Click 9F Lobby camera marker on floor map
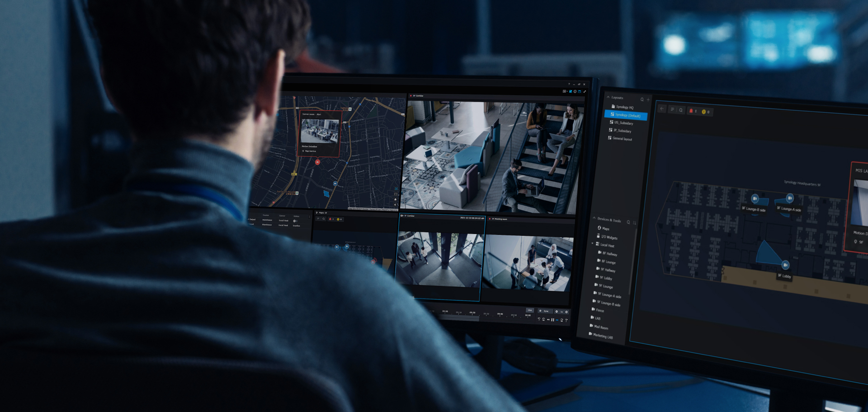Screen dimensions: 868x412 click(x=785, y=265)
